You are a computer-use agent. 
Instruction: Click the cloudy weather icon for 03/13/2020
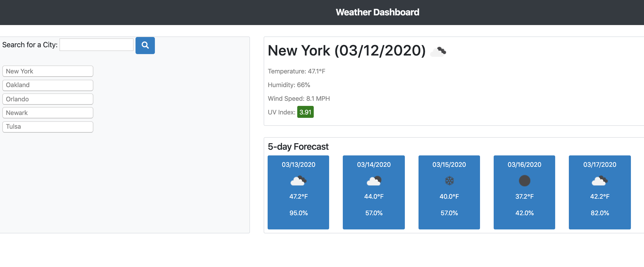pyautogui.click(x=298, y=181)
